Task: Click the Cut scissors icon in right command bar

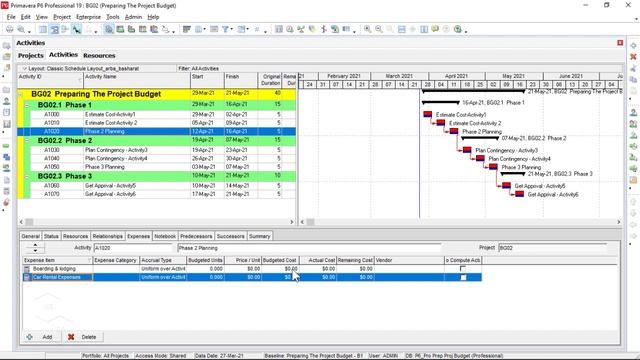Action: tap(633, 68)
